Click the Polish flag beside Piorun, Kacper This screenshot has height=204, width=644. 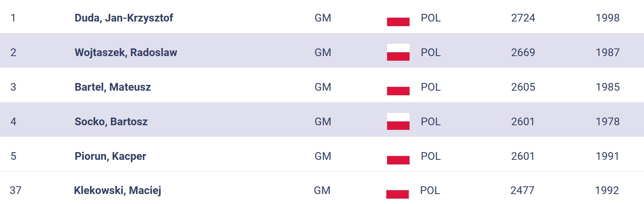(x=398, y=156)
